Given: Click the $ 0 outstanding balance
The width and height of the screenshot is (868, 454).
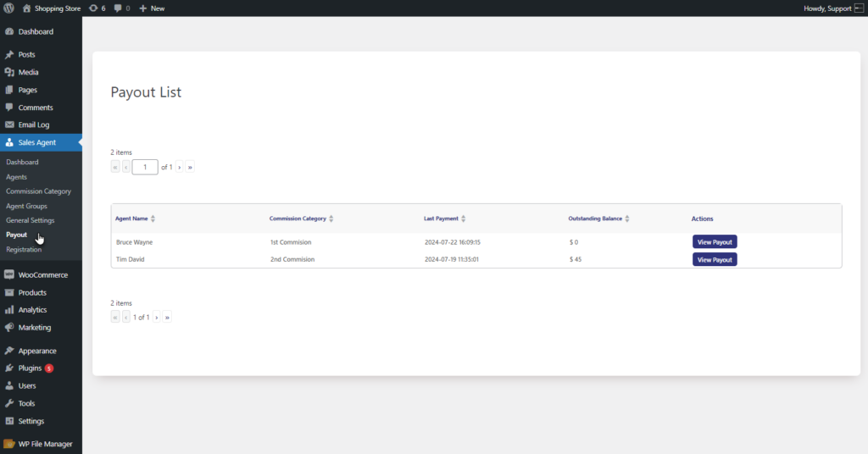Looking at the screenshot, I should (x=574, y=242).
